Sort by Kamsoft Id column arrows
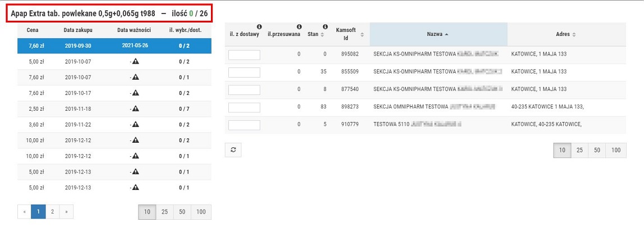Image resolution: width=644 pixels, height=231 pixels. pos(362,35)
